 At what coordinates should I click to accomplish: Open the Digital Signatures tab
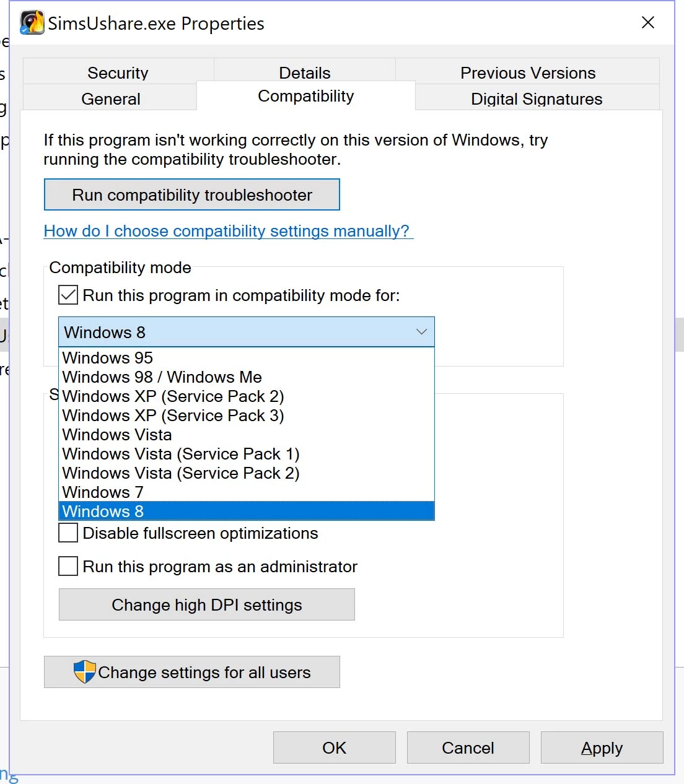pos(537,98)
